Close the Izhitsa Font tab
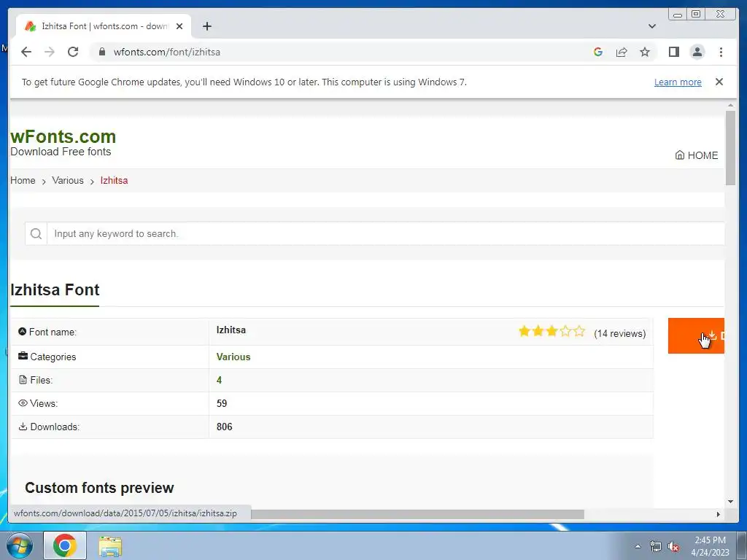The width and height of the screenshot is (747, 560). pyautogui.click(x=179, y=26)
